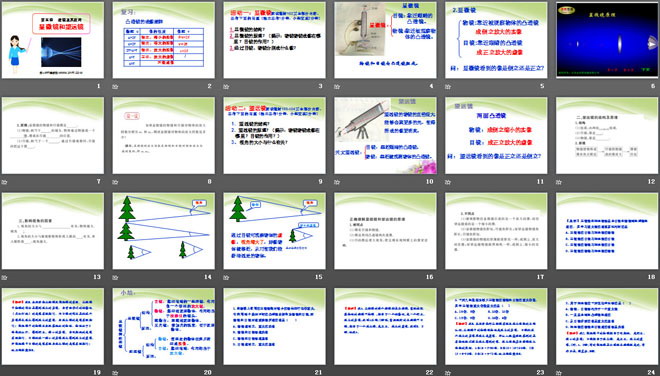Click the animation star icon under slide 2
660x376 pixels.
pyautogui.click(x=115, y=87)
